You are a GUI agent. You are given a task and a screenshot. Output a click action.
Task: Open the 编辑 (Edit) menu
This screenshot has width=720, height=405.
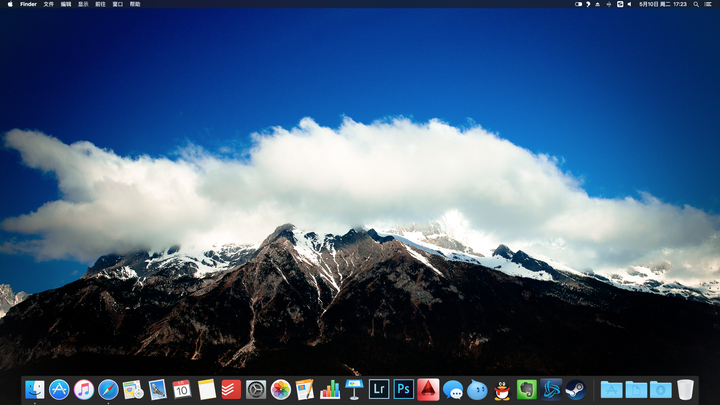tap(66, 4)
